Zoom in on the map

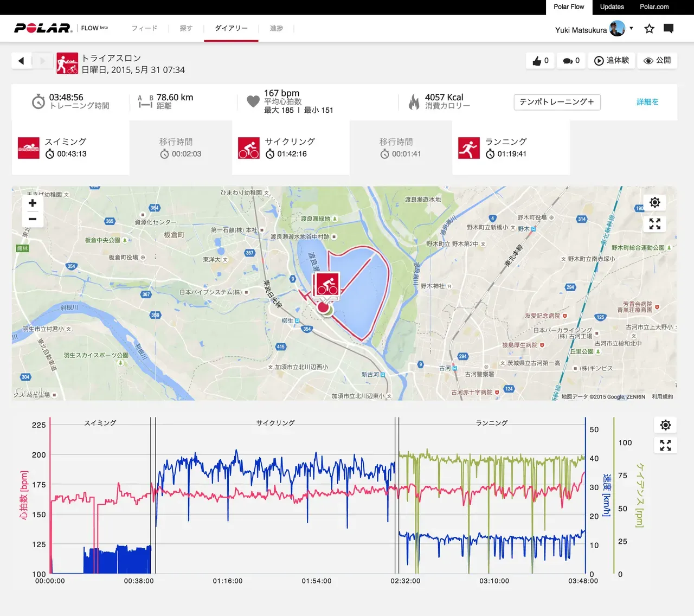pyautogui.click(x=33, y=203)
